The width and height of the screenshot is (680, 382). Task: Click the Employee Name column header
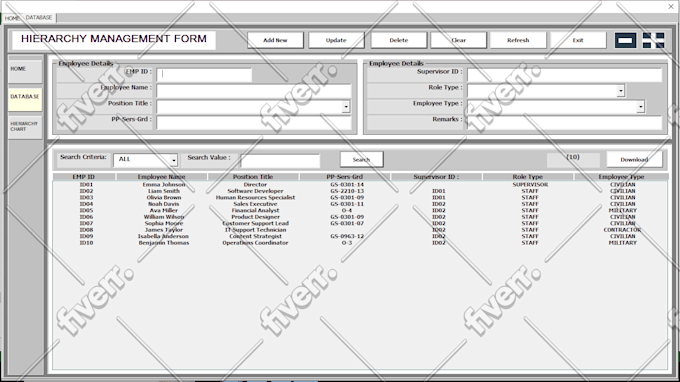click(161, 177)
